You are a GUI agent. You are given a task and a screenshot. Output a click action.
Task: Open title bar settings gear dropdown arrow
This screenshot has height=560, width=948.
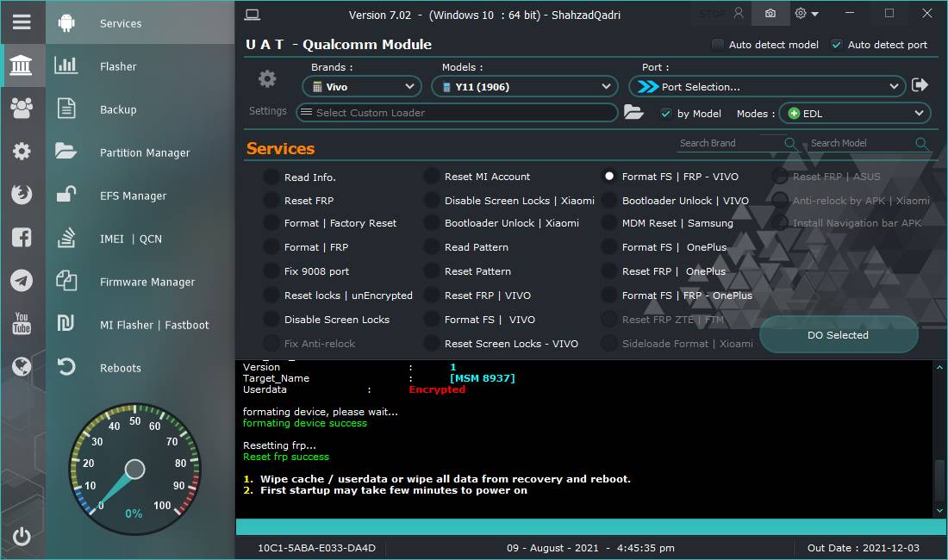(x=814, y=14)
